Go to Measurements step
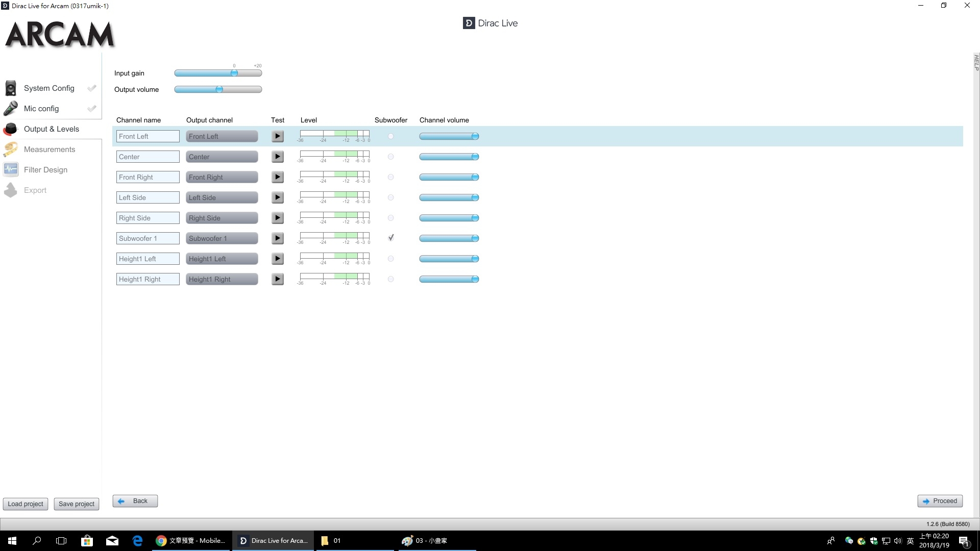Screen dimensions: 980x551 pyautogui.click(x=50, y=149)
